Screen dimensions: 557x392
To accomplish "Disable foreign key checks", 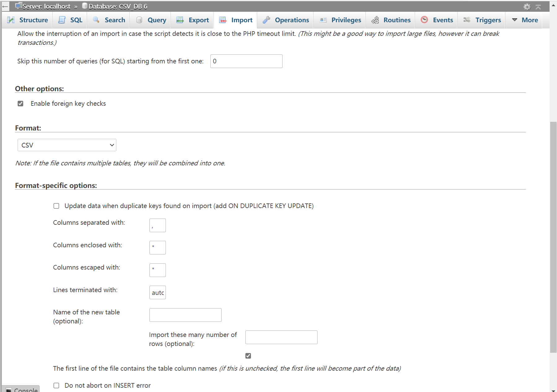I will 20,104.
